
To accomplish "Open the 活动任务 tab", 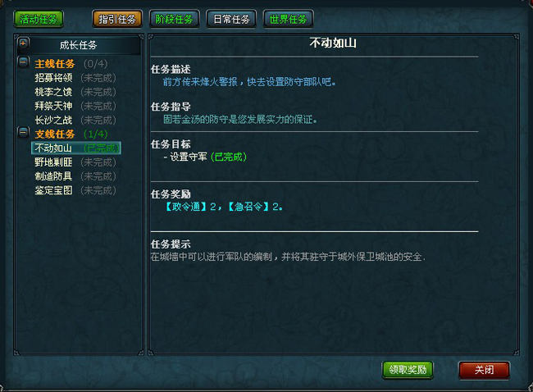I will pyautogui.click(x=39, y=19).
